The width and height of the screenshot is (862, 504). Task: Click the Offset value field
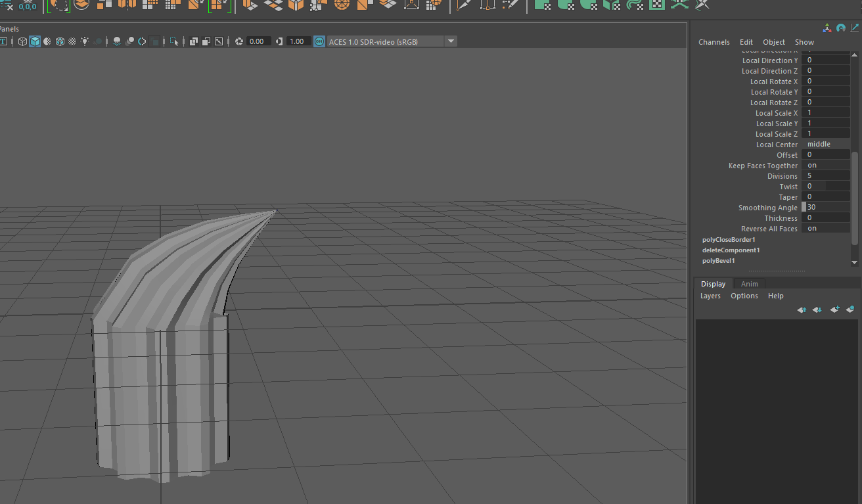(x=826, y=154)
